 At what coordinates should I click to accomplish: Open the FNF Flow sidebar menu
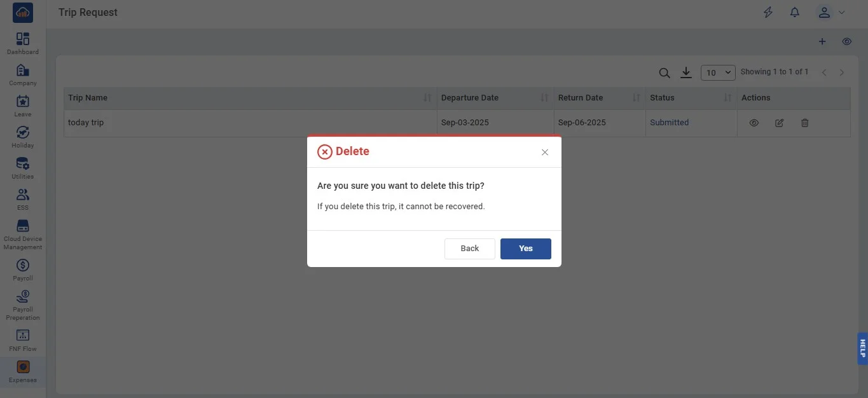[x=23, y=340]
